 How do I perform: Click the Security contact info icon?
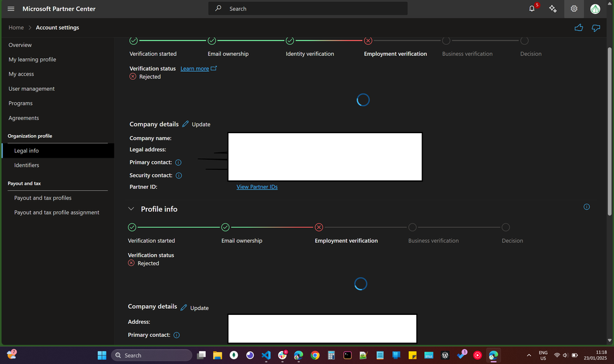point(179,176)
